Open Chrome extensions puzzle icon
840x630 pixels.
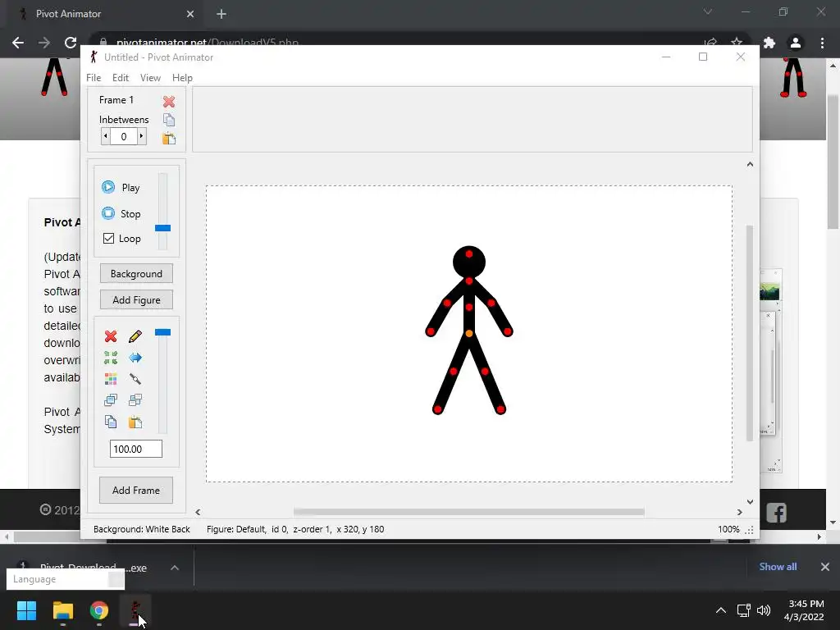pos(769,43)
